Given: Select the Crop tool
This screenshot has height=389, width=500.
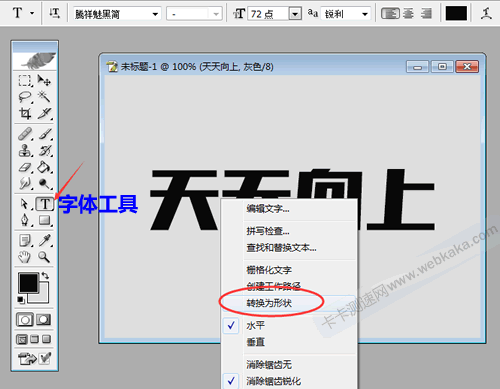Looking at the screenshot, I should click(x=25, y=113).
